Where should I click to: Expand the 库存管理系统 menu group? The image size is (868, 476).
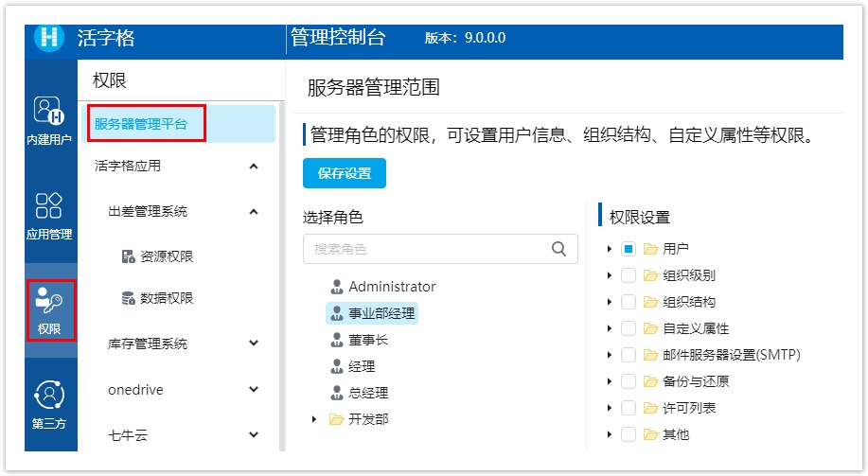253,344
